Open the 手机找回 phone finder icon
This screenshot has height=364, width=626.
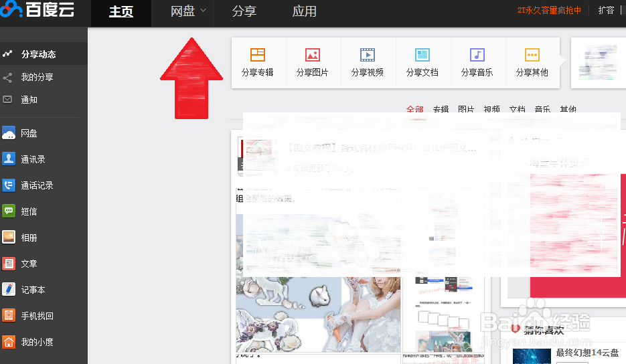(9, 315)
